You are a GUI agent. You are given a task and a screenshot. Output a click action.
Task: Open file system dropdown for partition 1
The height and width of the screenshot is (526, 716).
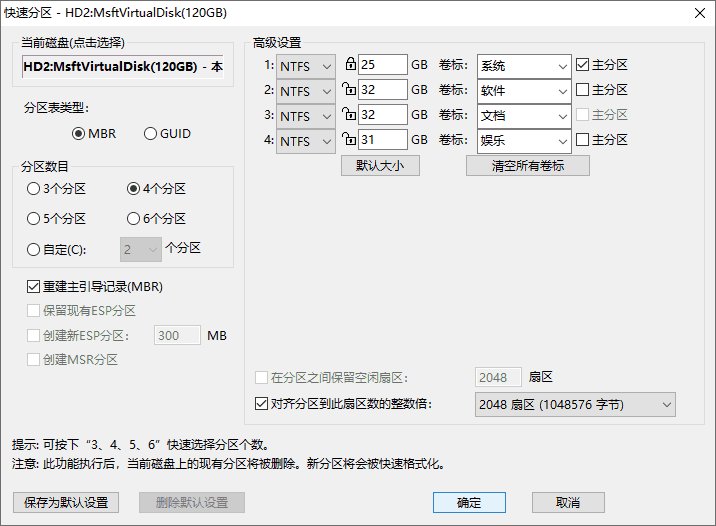[x=305, y=67]
